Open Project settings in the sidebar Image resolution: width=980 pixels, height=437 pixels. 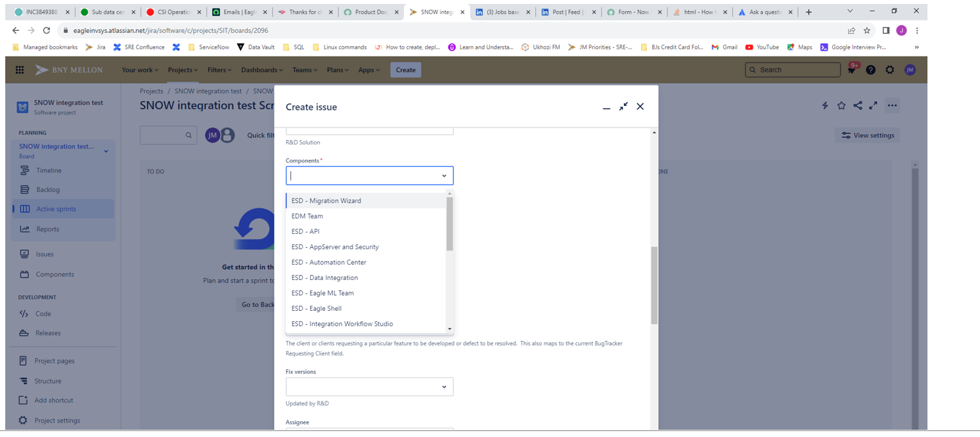click(x=57, y=421)
